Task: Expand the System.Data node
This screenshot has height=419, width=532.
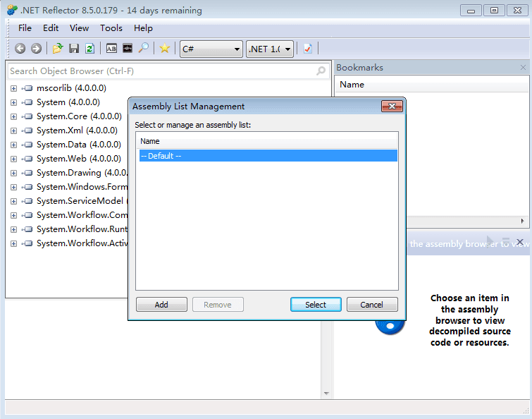Action: pos(13,145)
